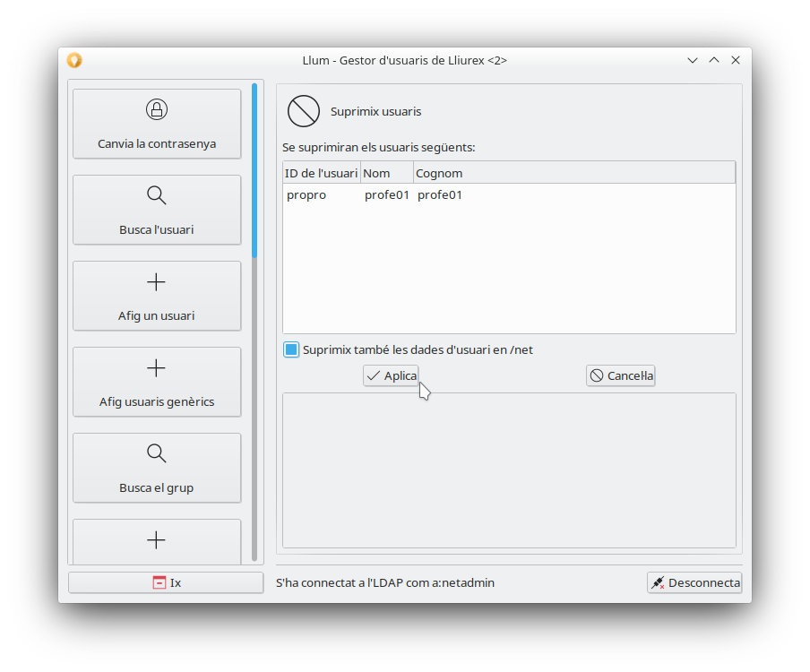This screenshot has width=810, height=672.
Task: Uncheck Suprimix també les dades d'usuari checkbox
Action: [x=291, y=349]
